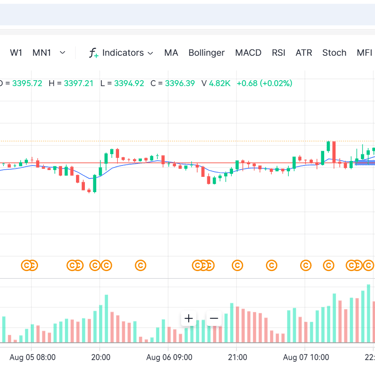Add the Stoch indicator
This screenshot has width=375, height=366.
(x=334, y=53)
